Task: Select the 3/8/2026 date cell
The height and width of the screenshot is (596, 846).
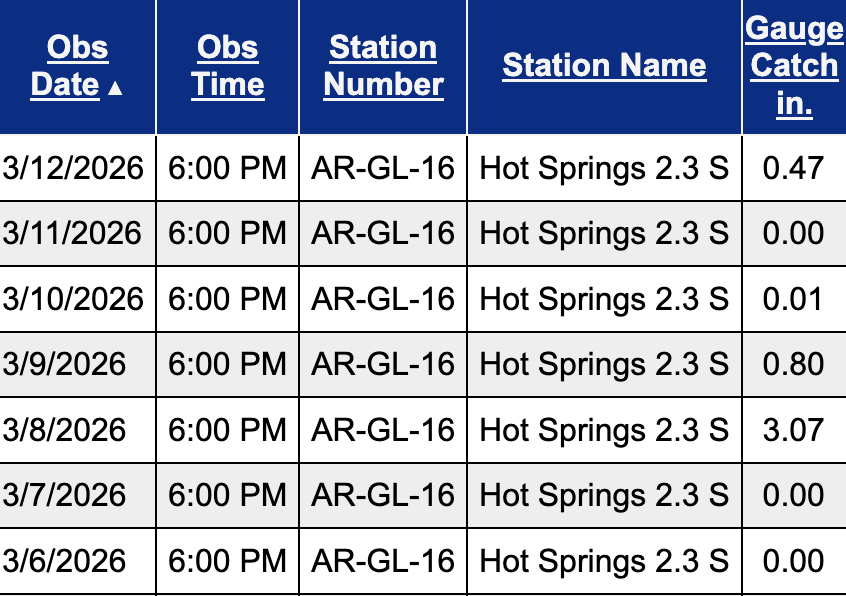Action: 65,430
